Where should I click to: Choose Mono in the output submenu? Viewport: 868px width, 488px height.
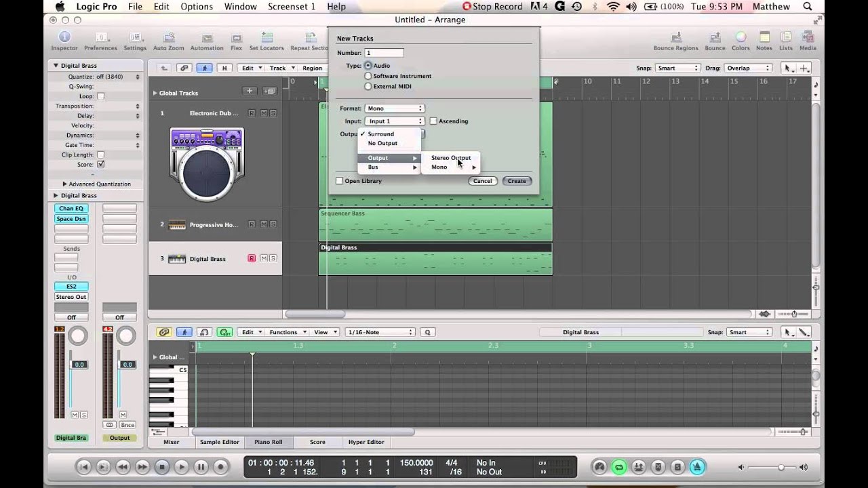(450, 167)
